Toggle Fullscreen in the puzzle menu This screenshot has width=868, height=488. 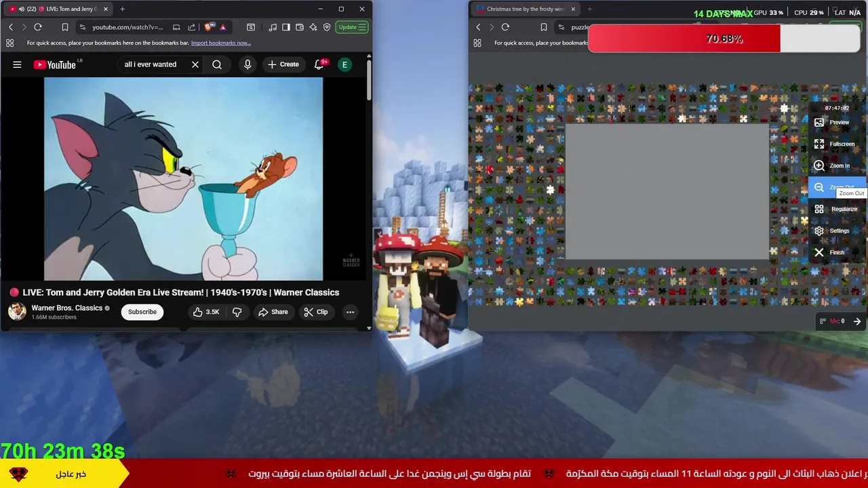(837, 144)
